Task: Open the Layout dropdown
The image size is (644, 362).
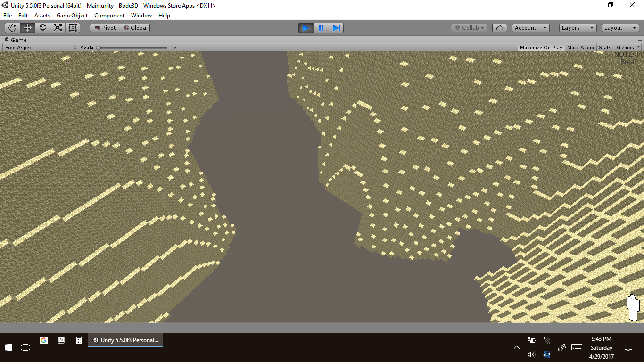Action: coord(620,28)
